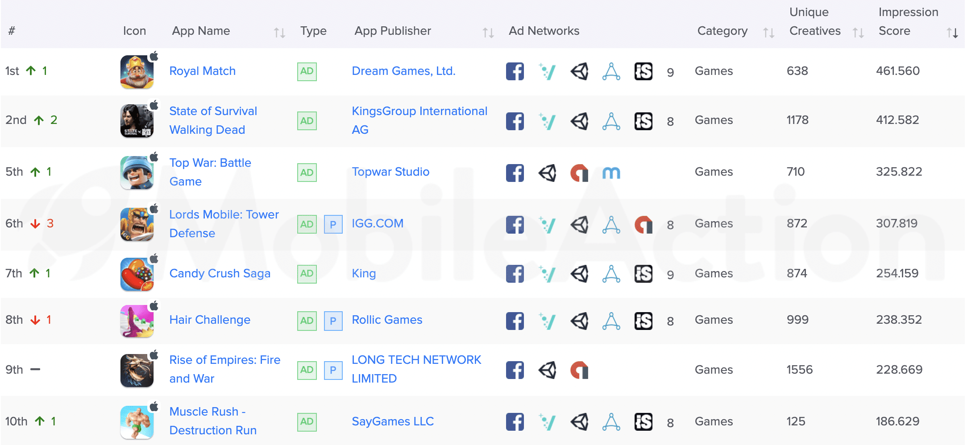This screenshot has height=445, width=980.
Task: Click the 6th rank cell
Action: coord(29,223)
